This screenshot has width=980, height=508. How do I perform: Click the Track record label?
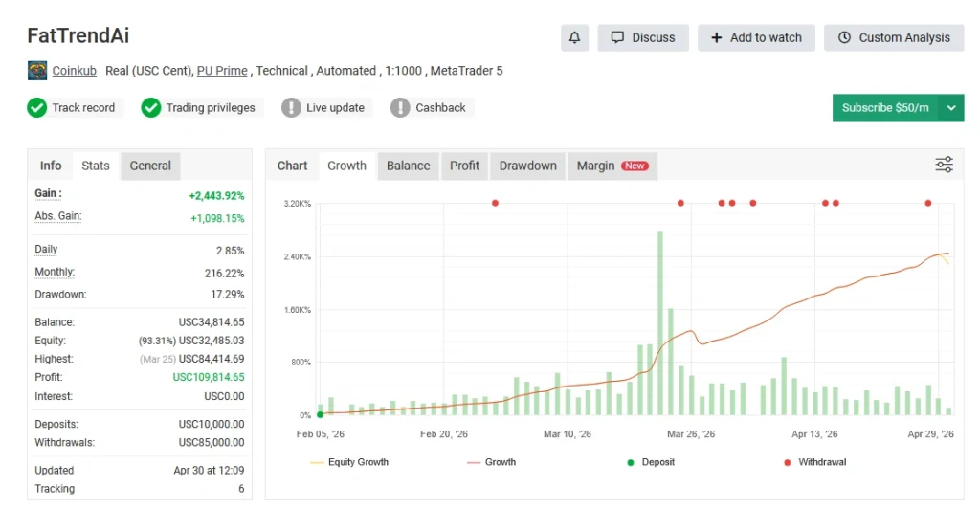(83, 107)
